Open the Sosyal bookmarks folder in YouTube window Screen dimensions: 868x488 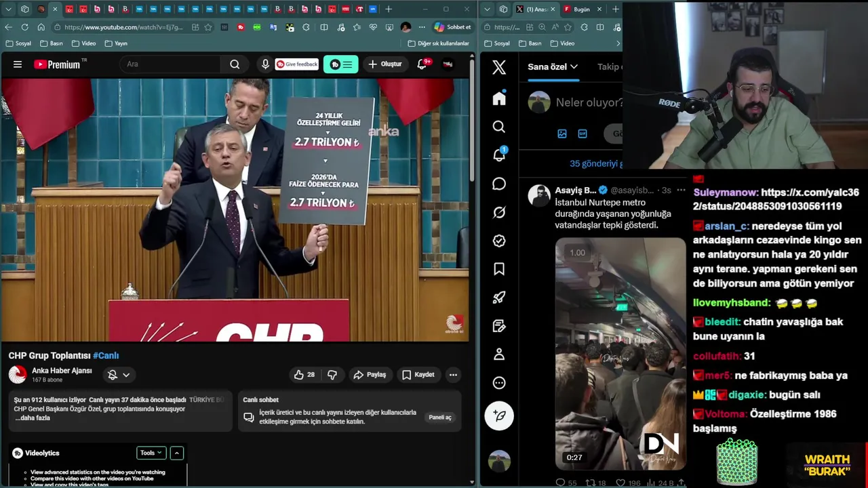click(18, 43)
